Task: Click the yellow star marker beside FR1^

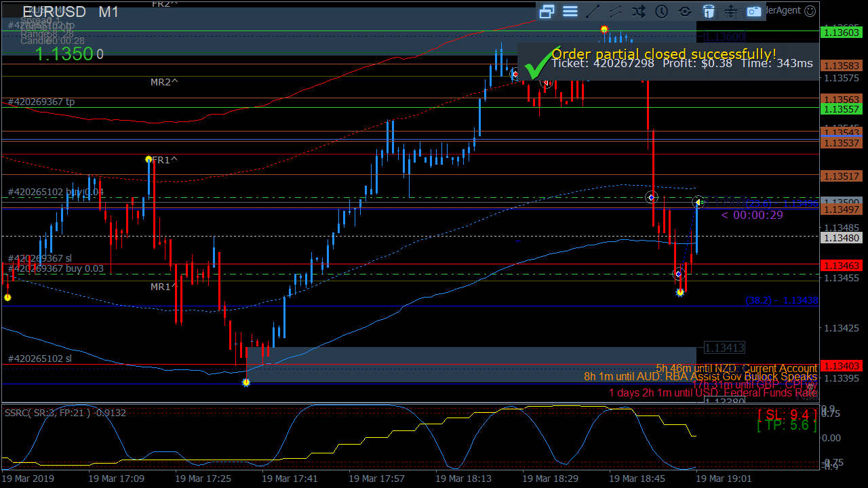Action: pyautogui.click(x=149, y=159)
